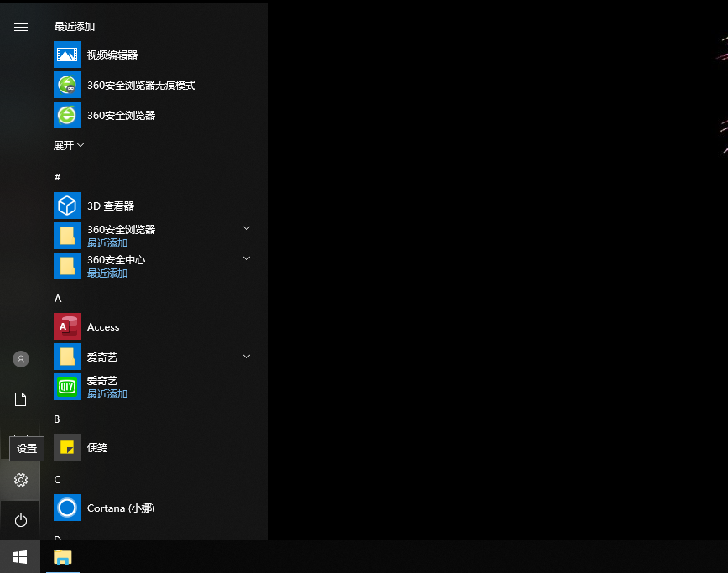Expand 360安全中心 folder chevron
728x573 pixels.
247,258
